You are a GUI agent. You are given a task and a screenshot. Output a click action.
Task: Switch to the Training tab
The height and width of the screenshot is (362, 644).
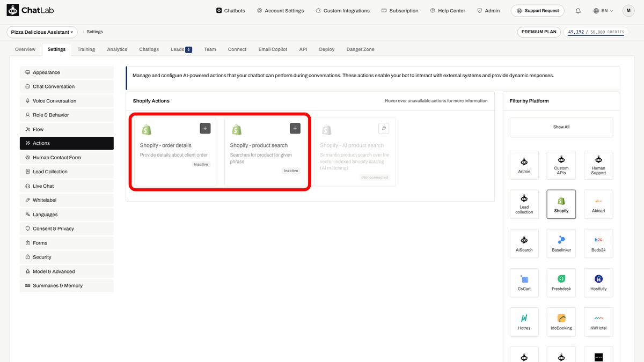pyautogui.click(x=86, y=49)
